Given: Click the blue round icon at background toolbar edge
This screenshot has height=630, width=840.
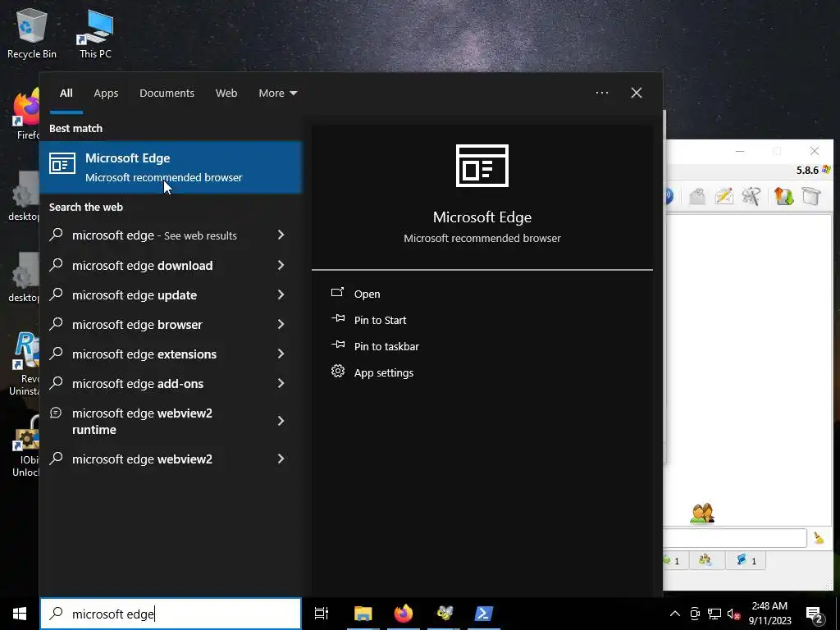Looking at the screenshot, I should pos(669,196).
